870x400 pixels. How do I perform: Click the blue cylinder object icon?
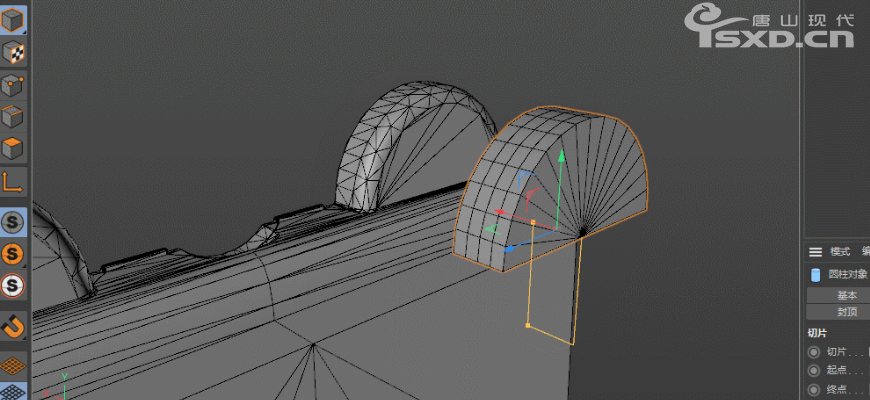(x=815, y=274)
